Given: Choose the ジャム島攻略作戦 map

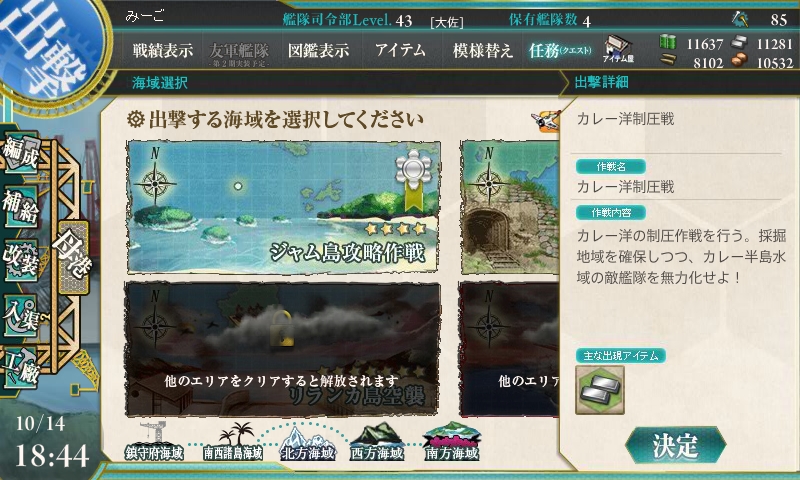Looking at the screenshot, I should [x=283, y=207].
